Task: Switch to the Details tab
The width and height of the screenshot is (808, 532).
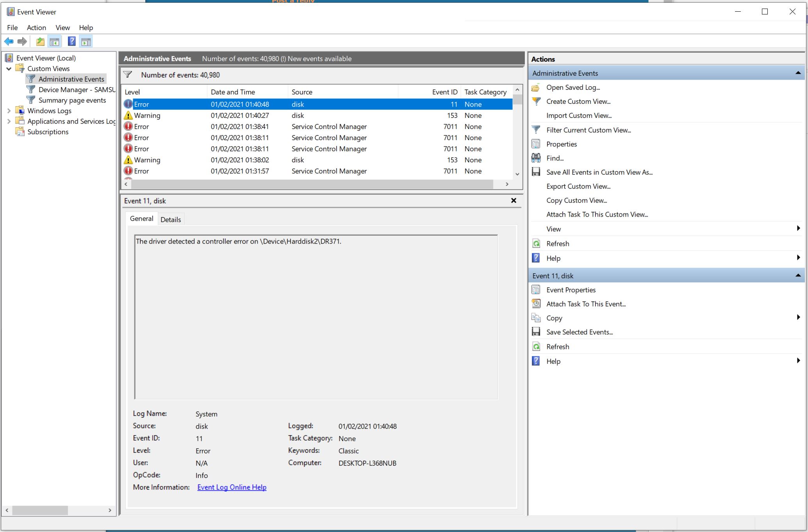Action: [171, 219]
